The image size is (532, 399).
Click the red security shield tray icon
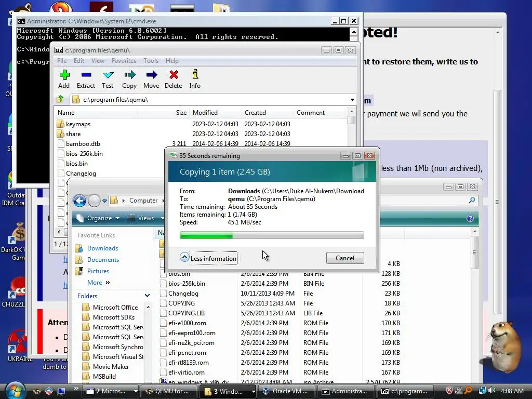(449, 391)
